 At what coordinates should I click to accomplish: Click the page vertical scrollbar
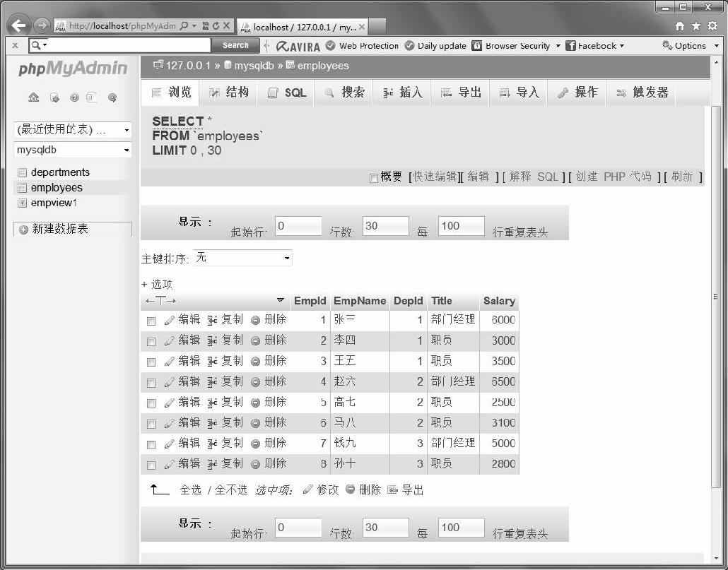[x=715, y=297]
